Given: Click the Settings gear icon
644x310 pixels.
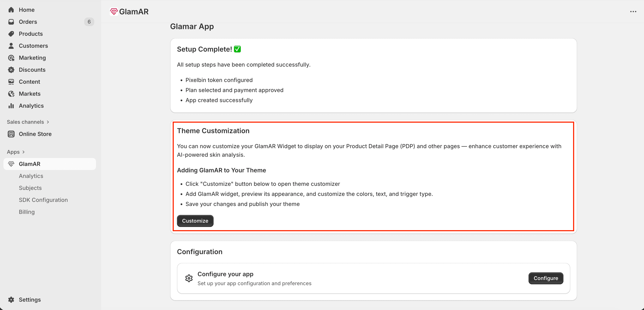Looking at the screenshot, I should [11, 300].
